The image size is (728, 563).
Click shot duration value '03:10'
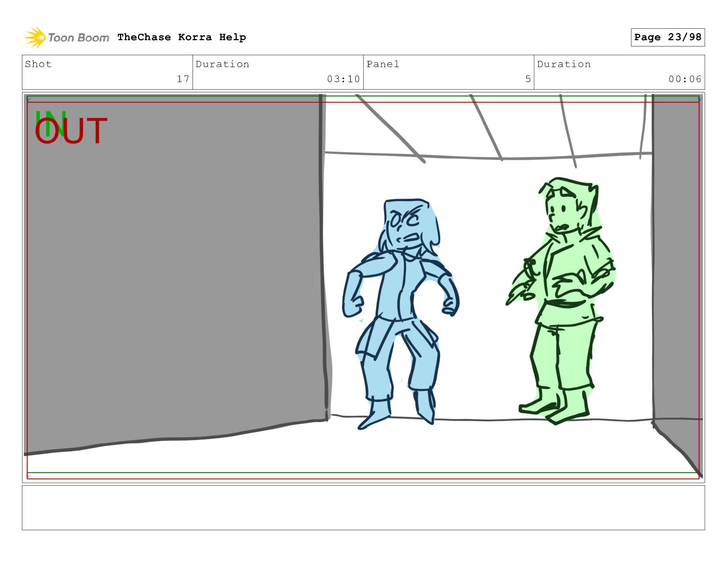click(x=343, y=79)
